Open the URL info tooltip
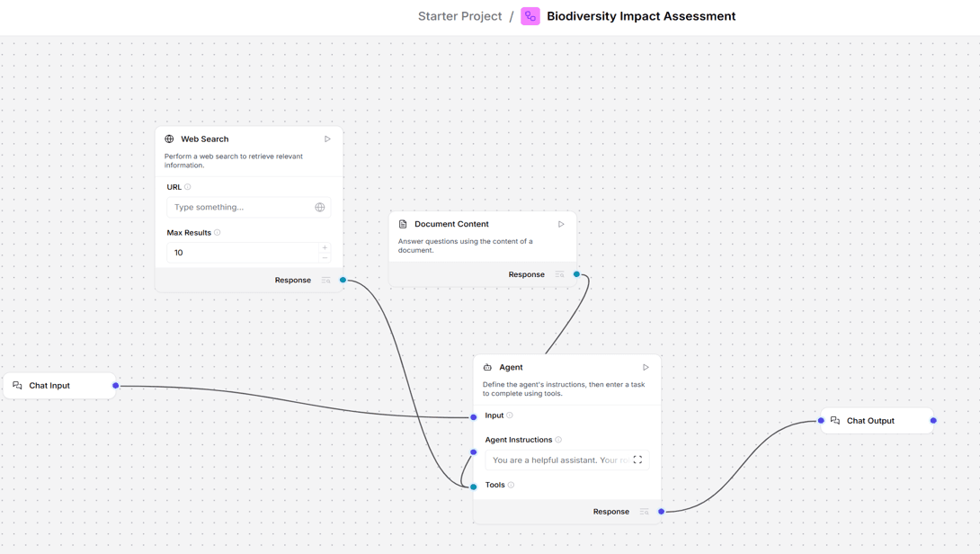This screenshot has height=554, width=980. (x=185, y=186)
